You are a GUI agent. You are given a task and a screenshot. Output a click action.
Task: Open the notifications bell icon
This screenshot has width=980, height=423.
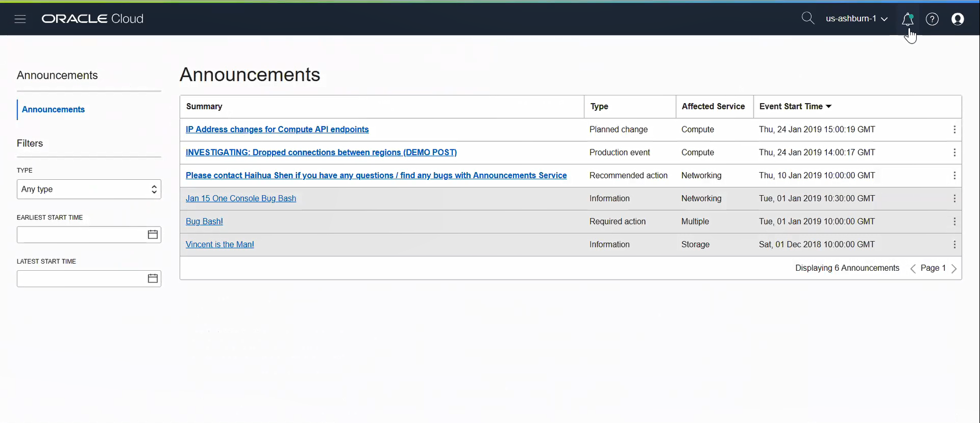(907, 19)
